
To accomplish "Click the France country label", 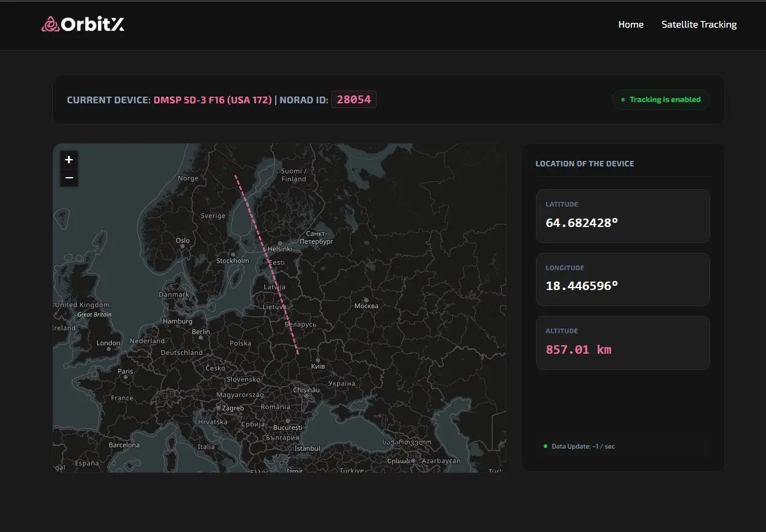I will tap(122, 398).
